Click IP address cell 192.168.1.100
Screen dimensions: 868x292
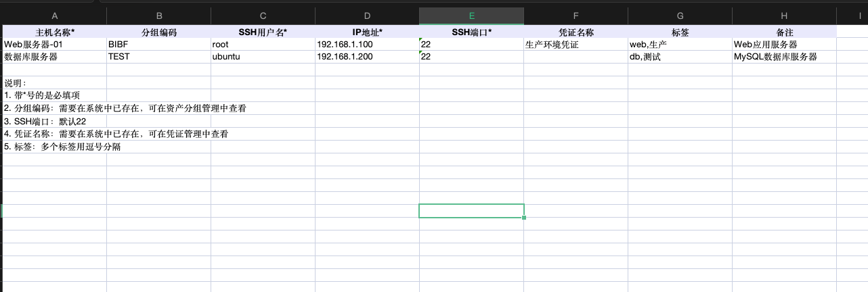[x=367, y=45]
